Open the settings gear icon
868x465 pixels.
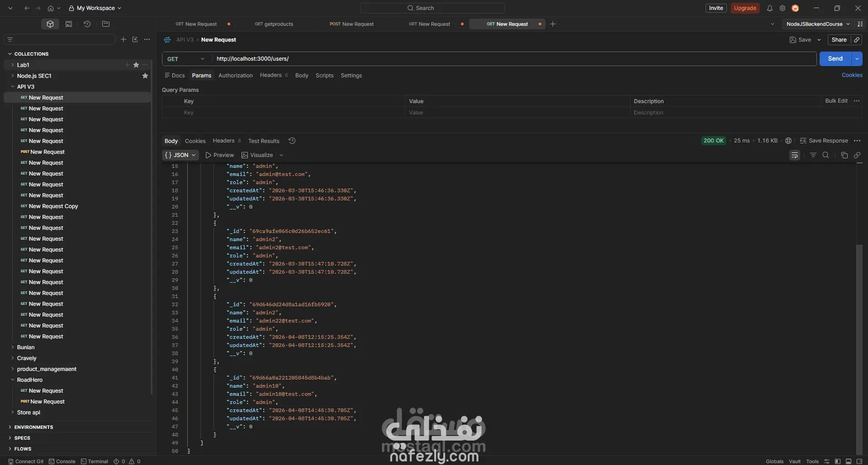[x=783, y=8]
